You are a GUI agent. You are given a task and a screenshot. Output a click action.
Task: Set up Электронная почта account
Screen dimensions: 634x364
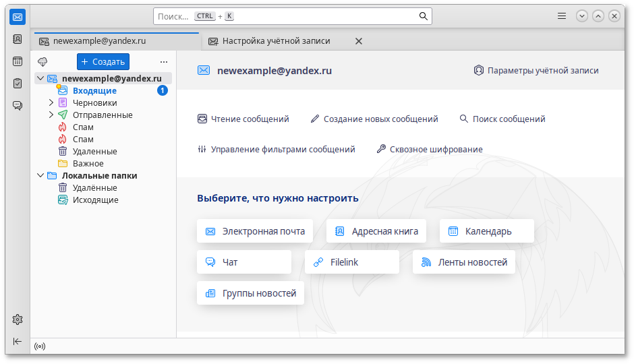tap(255, 231)
